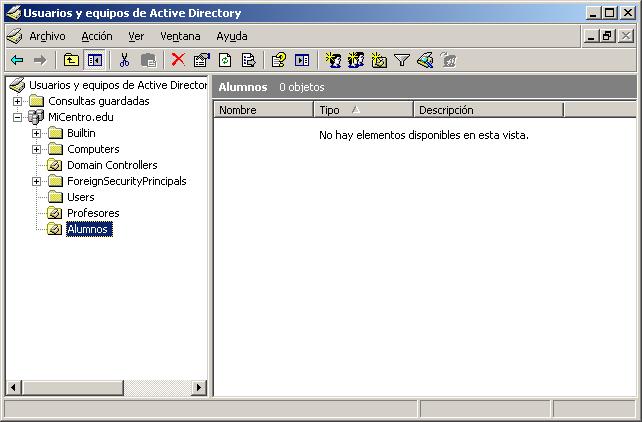Screen dimensions: 642x422
Task: Click the Refresh toolbar icon
Action: pos(225,60)
